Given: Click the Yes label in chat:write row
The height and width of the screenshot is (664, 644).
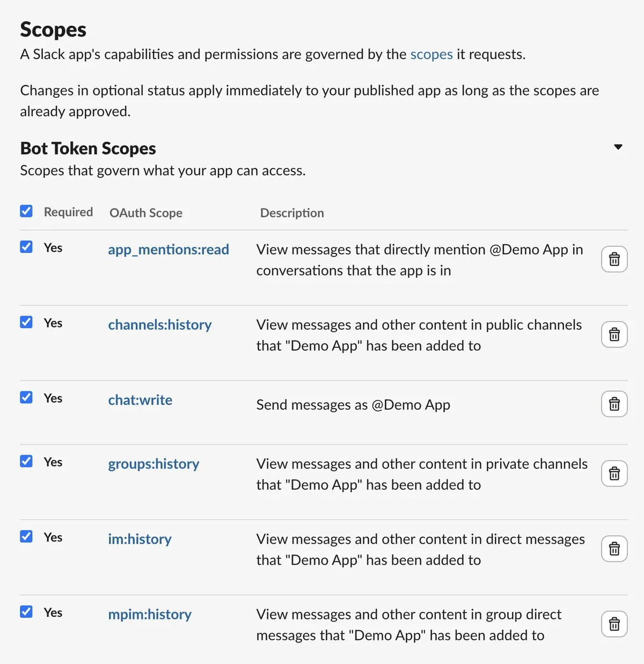Looking at the screenshot, I should click(x=53, y=398).
